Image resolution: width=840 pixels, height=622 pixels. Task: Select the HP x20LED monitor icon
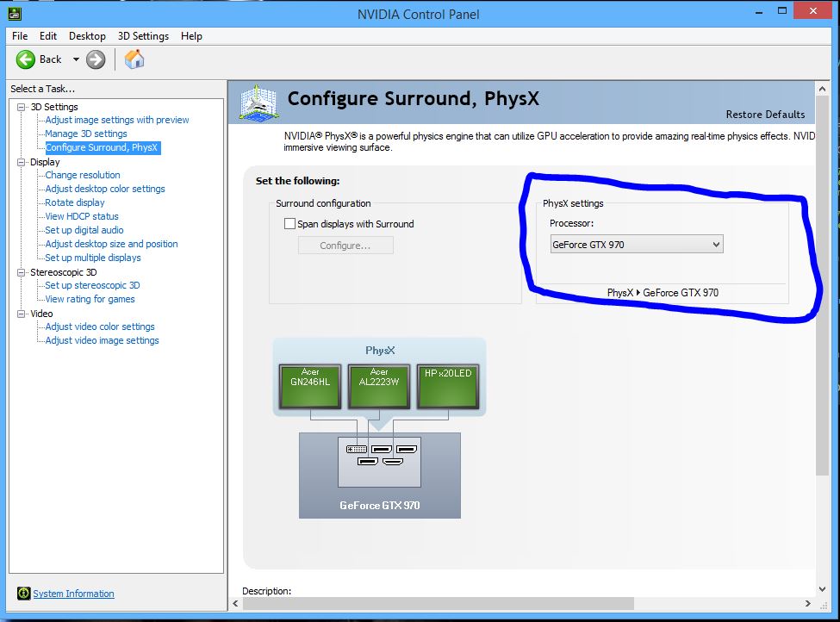pyautogui.click(x=448, y=386)
